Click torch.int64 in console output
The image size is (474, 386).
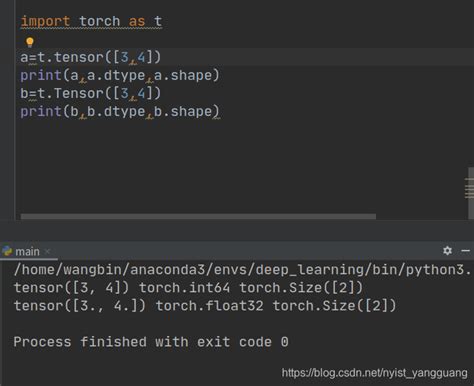tap(185, 288)
